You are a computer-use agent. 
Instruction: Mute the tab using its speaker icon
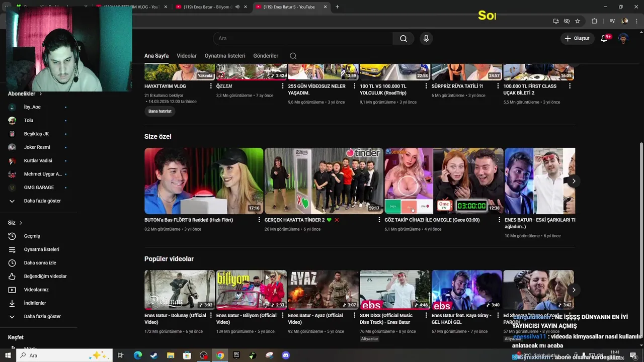(237, 7)
